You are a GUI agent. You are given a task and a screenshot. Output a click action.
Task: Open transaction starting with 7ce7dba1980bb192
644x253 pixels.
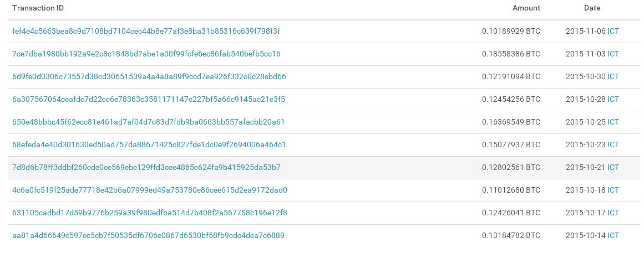[146, 54]
